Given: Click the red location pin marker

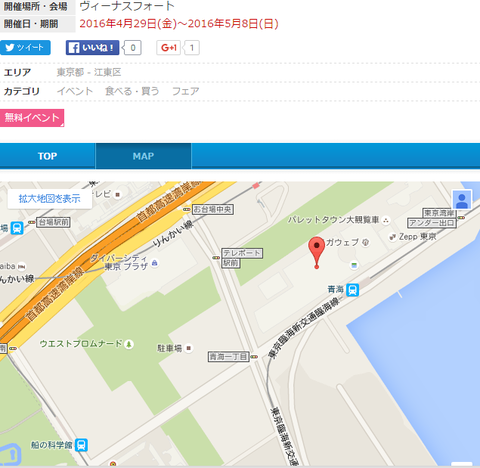Looking at the screenshot, I should coord(317,252).
